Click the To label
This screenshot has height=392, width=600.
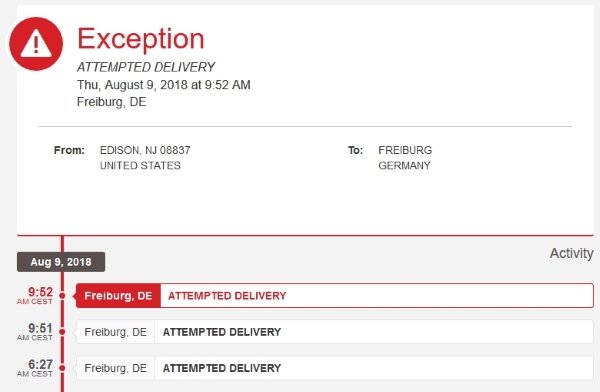tap(355, 150)
